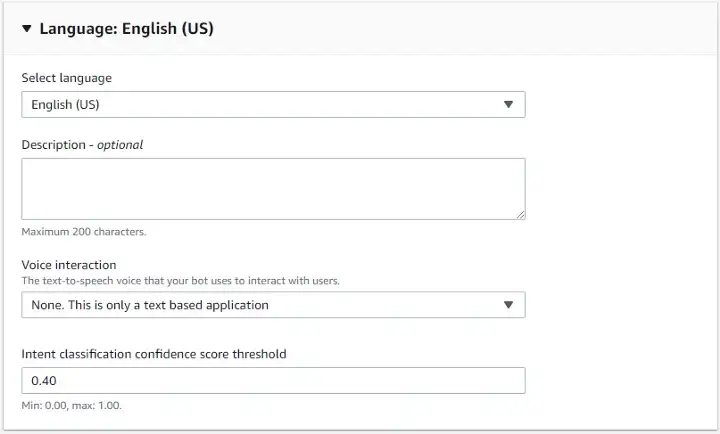Click the italic "optional" word
The height and width of the screenshot is (434, 720).
click(x=120, y=145)
